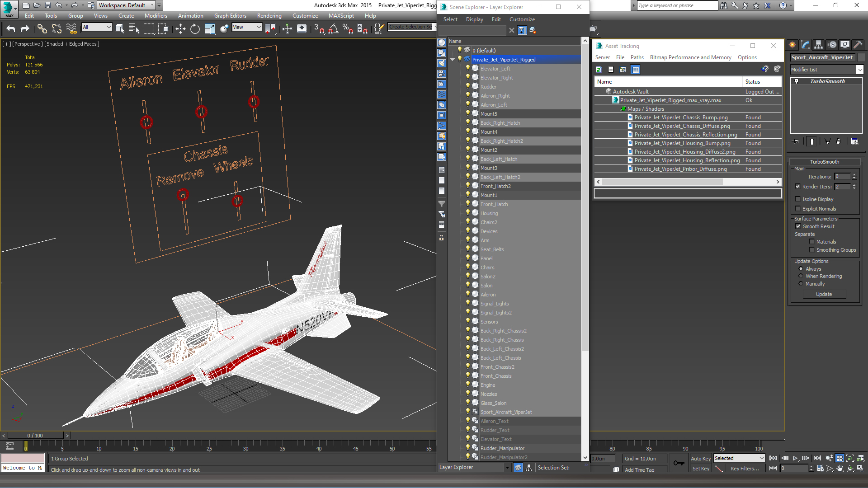Activate the Select and Scale tool
868x488 pixels.
(210, 29)
